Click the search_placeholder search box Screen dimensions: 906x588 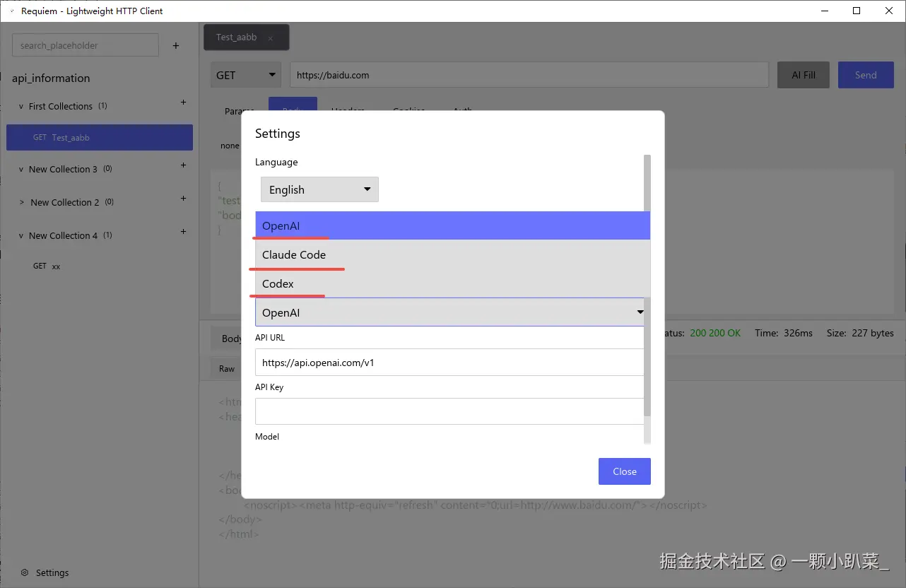[86, 45]
